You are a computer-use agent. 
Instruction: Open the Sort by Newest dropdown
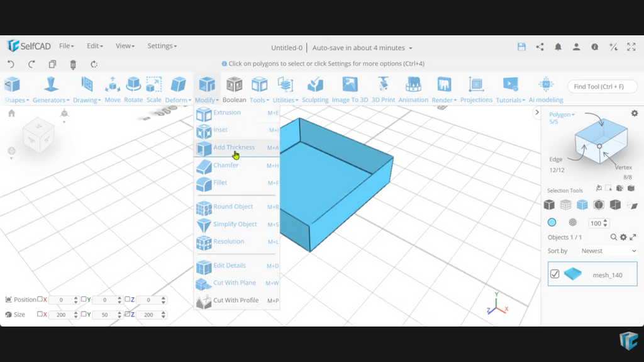[x=608, y=251]
